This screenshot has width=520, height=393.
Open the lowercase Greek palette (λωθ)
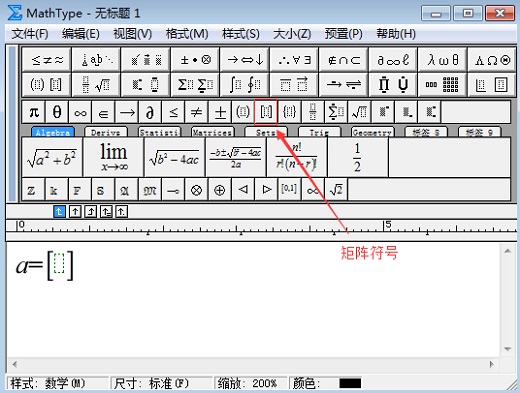pyautogui.click(x=442, y=60)
